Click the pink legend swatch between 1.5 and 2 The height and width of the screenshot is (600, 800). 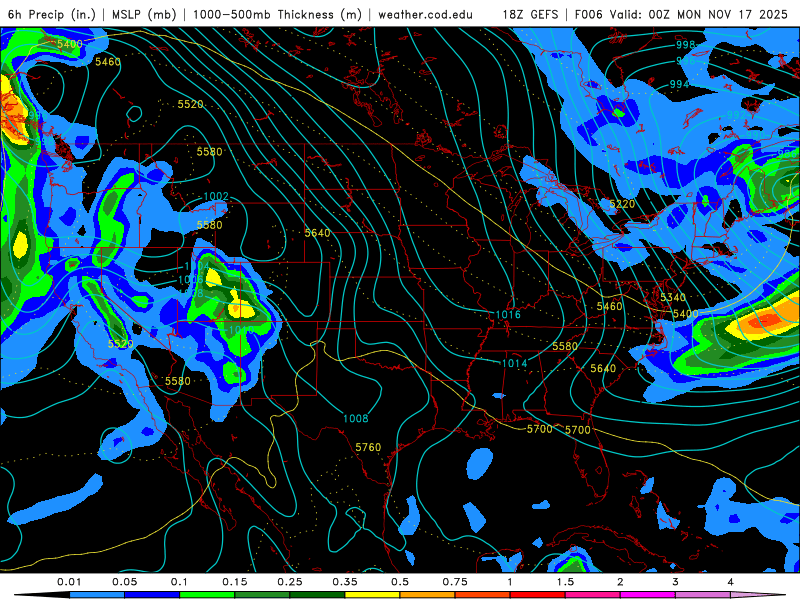pyautogui.click(x=592, y=595)
